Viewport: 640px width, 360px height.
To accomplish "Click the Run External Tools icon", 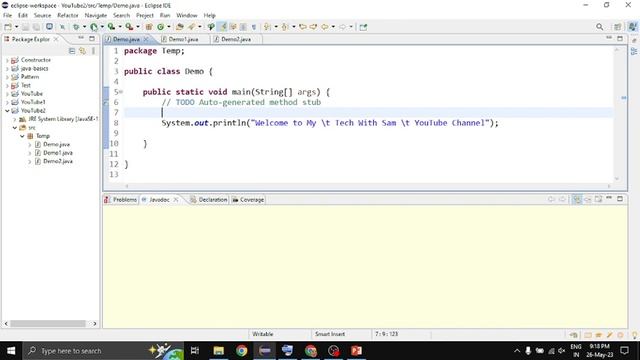I will (x=129, y=27).
